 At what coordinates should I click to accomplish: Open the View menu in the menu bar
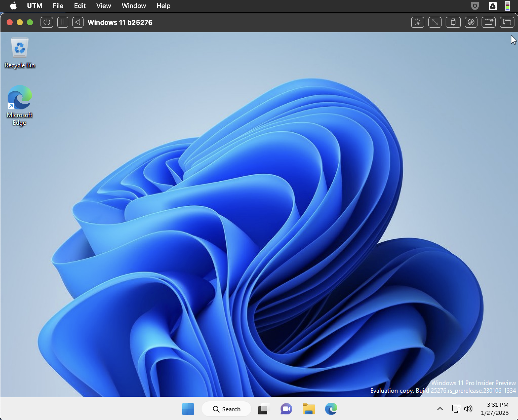103,6
